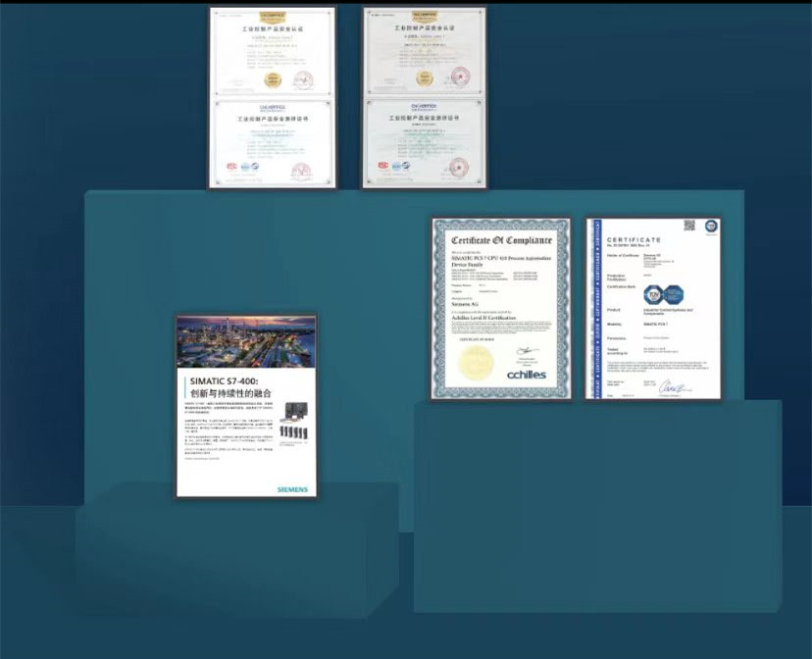
Task: Open the top-left Chinese safety certificate
Action: tap(272, 52)
